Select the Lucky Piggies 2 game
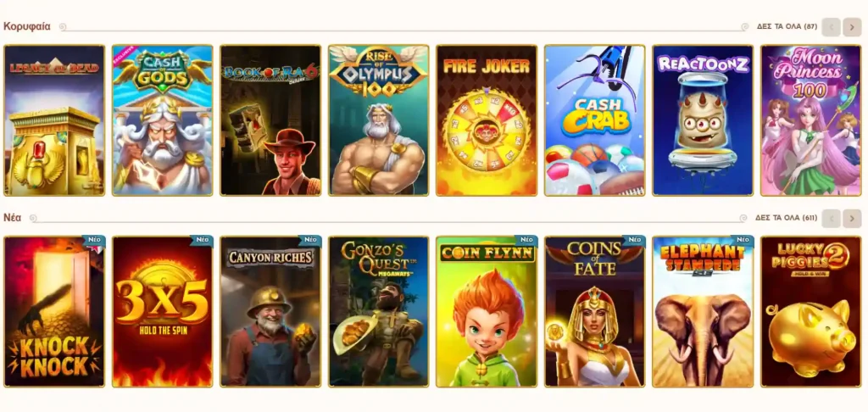 point(811,311)
